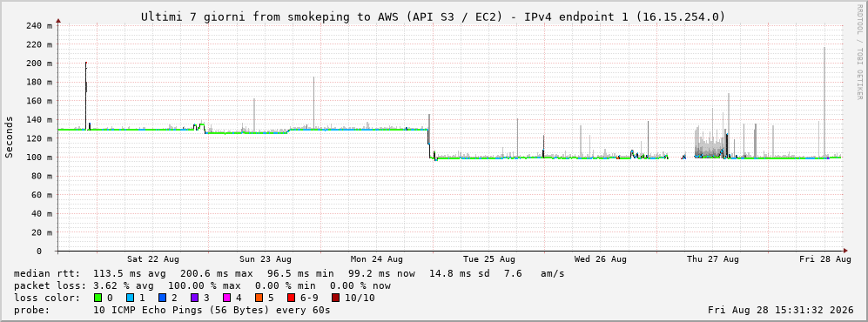Click the Sun 23 Aug axis label
868x322 pixels.
266,259
